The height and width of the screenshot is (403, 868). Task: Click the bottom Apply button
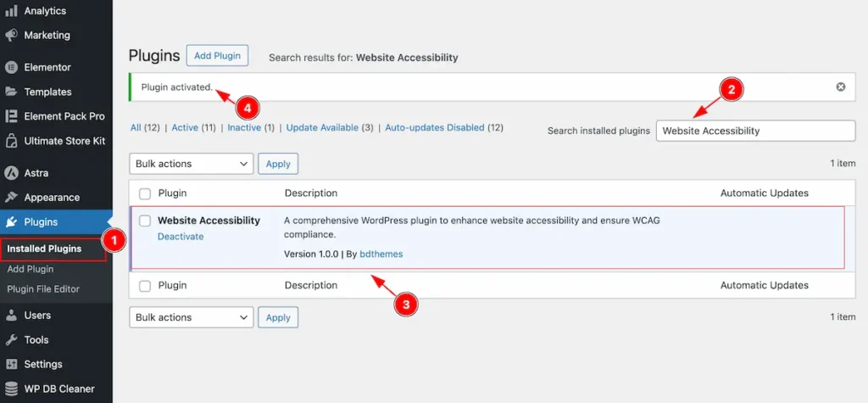278,317
